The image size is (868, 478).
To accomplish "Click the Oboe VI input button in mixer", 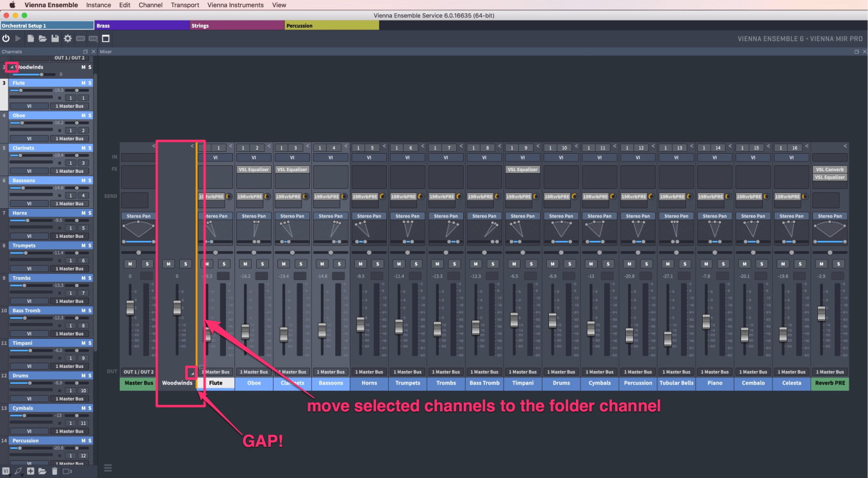I will point(254,157).
